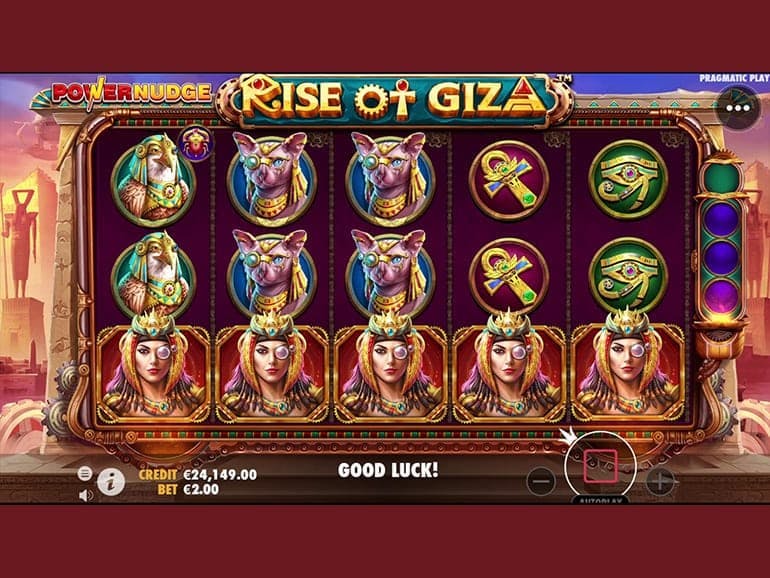The image size is (770, 578).
Task: Click the top cat symbol on second reel
Action: 272,179
